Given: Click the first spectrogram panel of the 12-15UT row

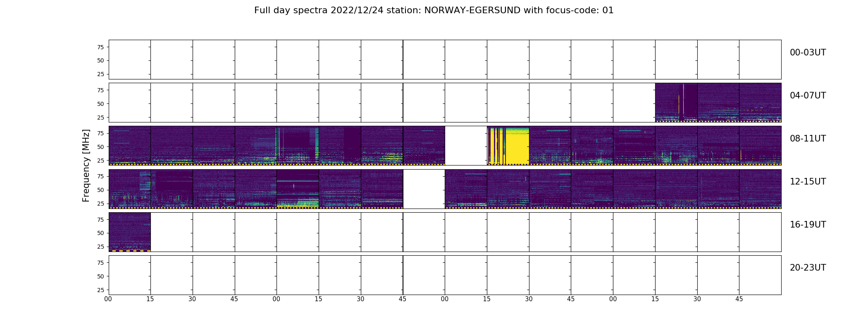Looking at the screenshot, I should (x=129, y=189).
